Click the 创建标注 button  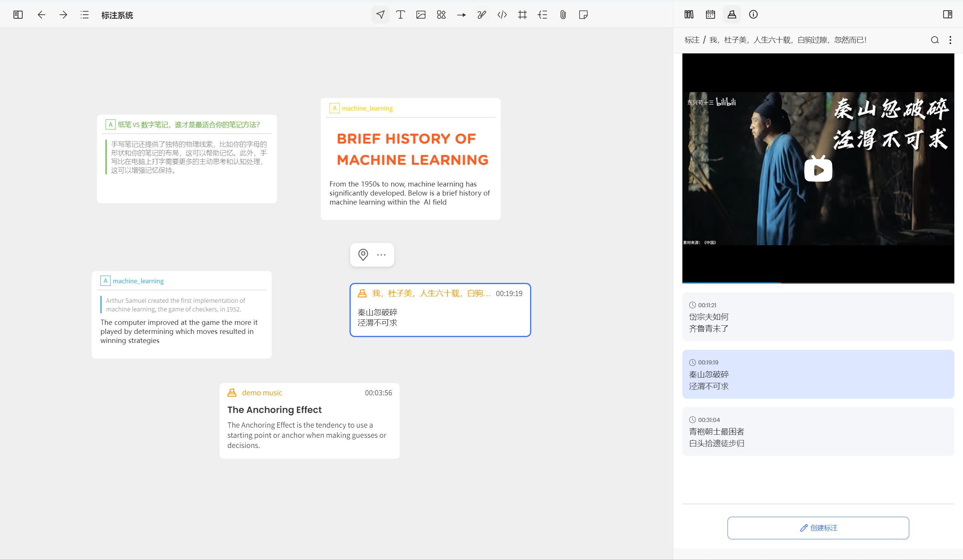point(818,528)
